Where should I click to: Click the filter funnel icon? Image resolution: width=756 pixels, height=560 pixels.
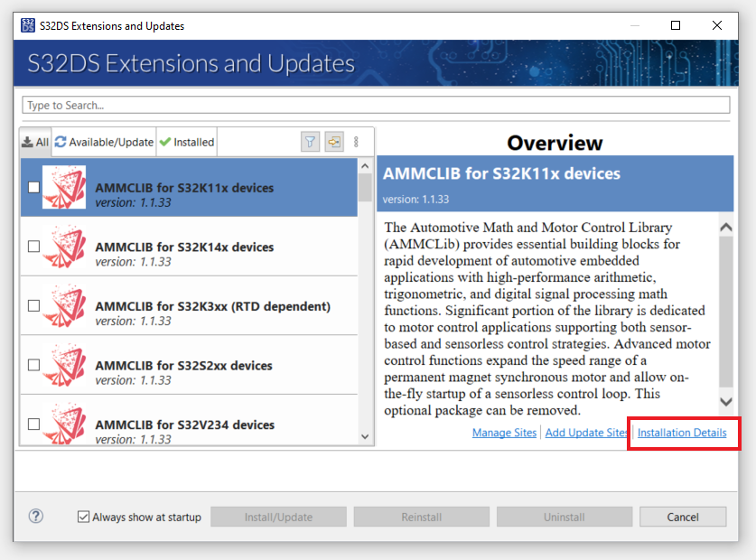(x=310, y=142)
